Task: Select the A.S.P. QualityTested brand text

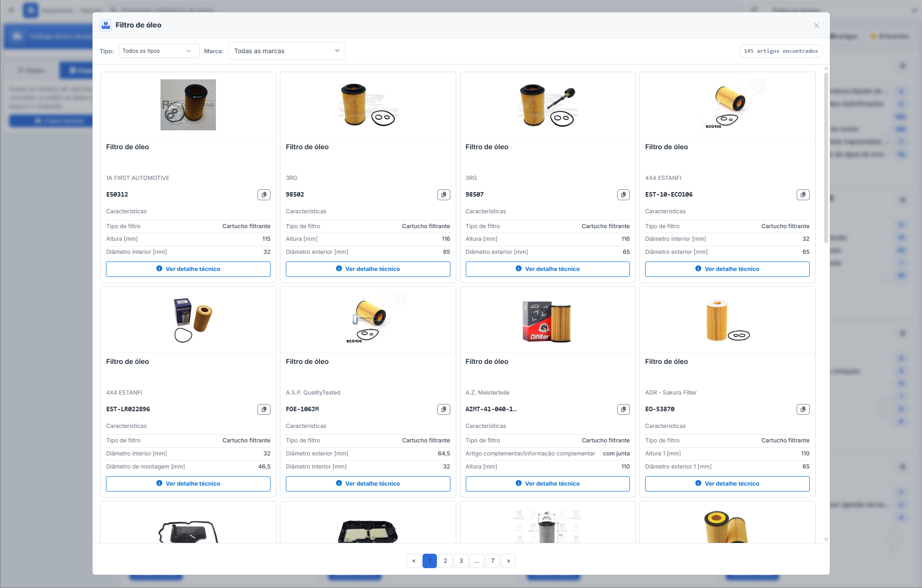Action: 313,393
